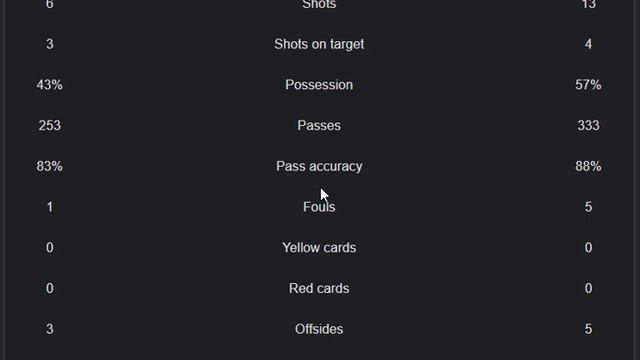The image size is (640, 360).
Task: Click the right shots on target value 4
Action: click(588, 44)
